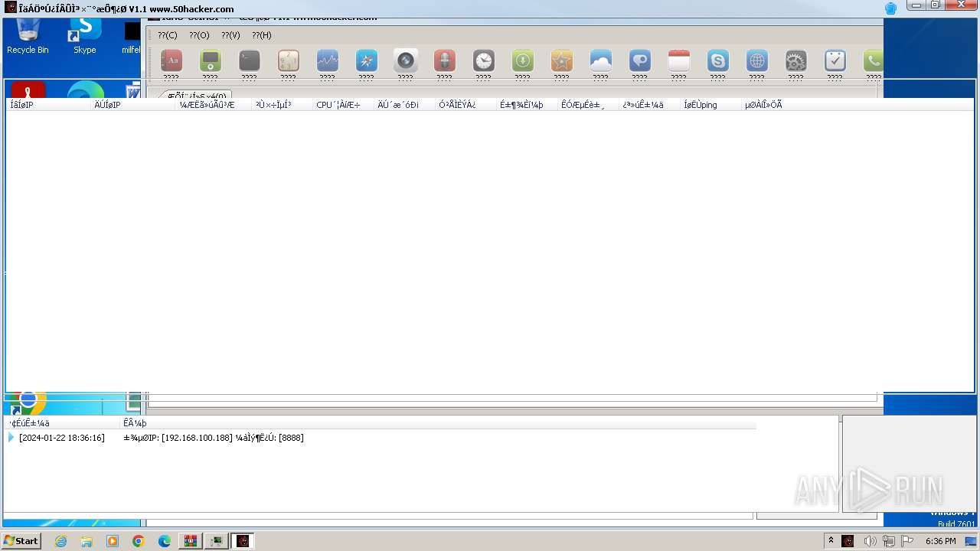Open the Recycle Bin desktop icon
Screen dimensions: 980x551
28,37
